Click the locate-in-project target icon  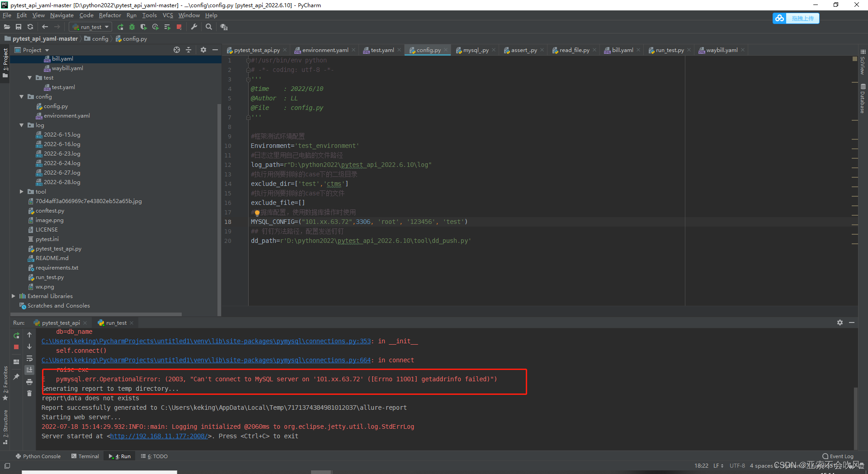pyautogui.click(x=177, y=50)
